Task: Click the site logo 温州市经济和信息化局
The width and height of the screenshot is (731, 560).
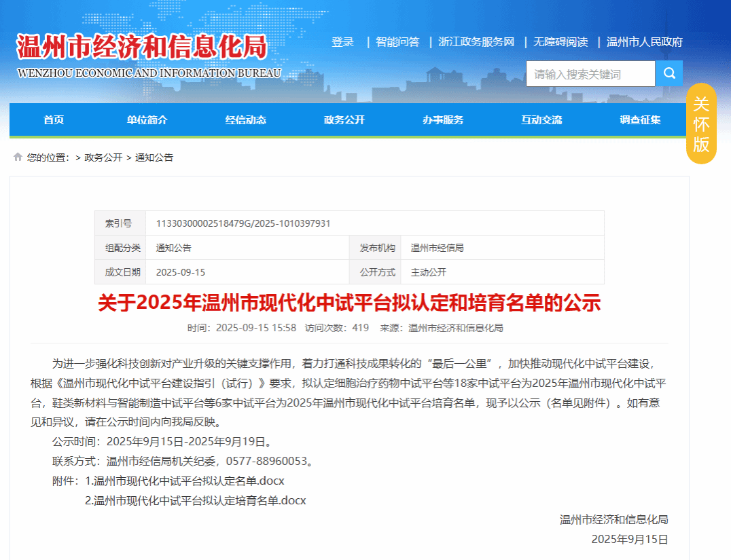Action: 142,47
